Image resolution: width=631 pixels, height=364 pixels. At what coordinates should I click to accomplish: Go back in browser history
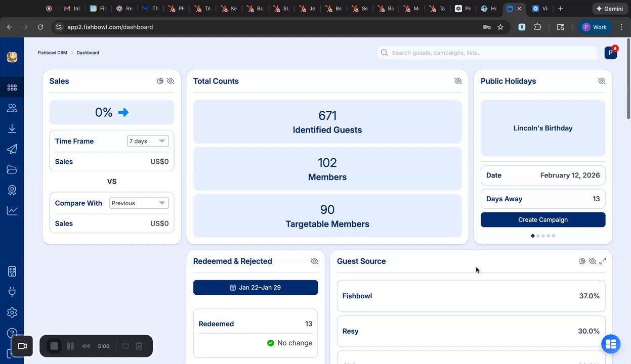(x=10, y=27)
